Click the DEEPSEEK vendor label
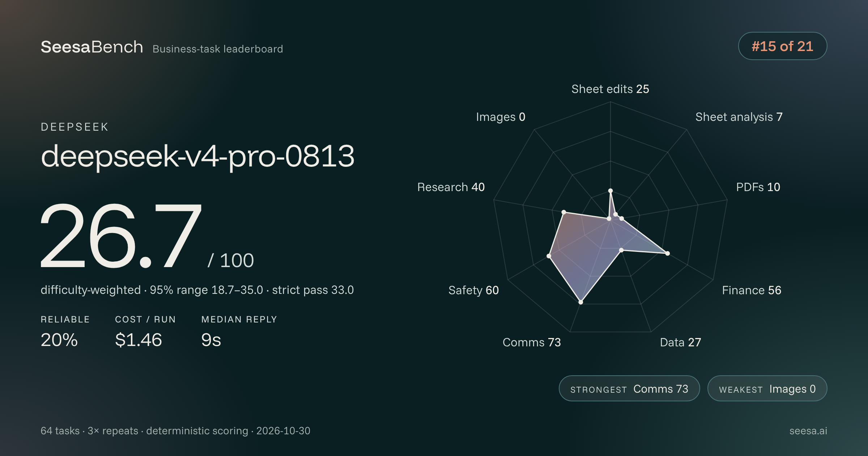The image size is (868, 456). [x=75, y=127]
